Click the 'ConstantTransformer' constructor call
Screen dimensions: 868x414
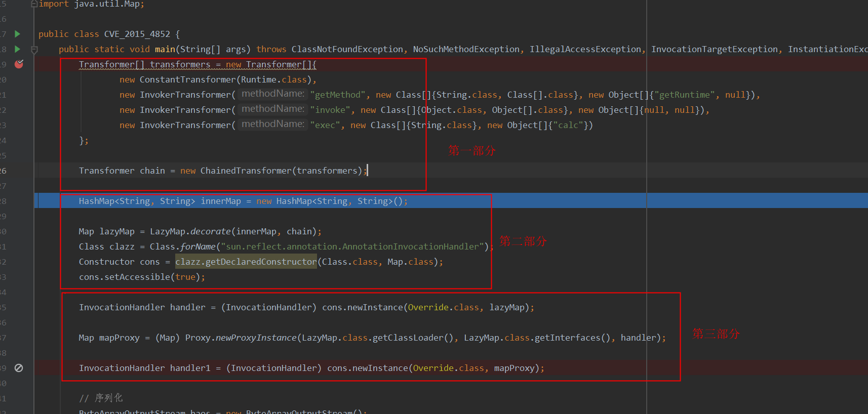coord(188,79)
